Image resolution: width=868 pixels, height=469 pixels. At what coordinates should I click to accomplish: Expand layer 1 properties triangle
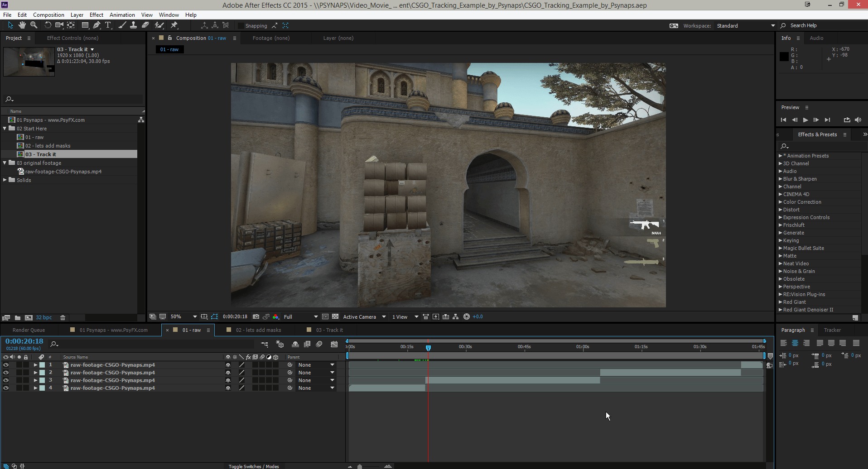coord(35,365)
